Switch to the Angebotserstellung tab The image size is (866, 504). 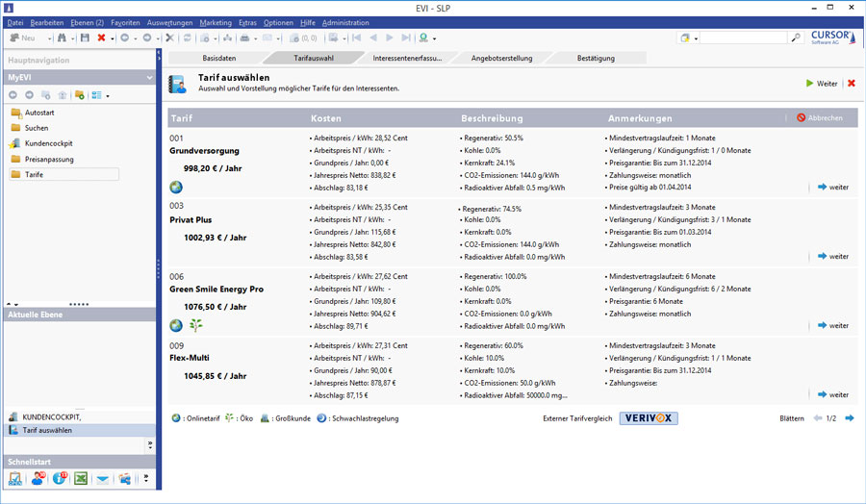pyautogui.click(x=501, y=58)
